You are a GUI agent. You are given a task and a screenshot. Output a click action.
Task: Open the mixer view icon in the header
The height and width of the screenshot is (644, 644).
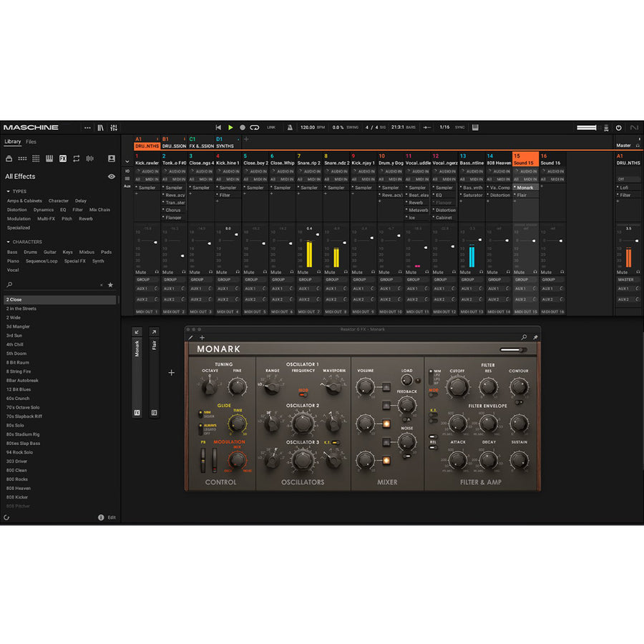point(113,127)
